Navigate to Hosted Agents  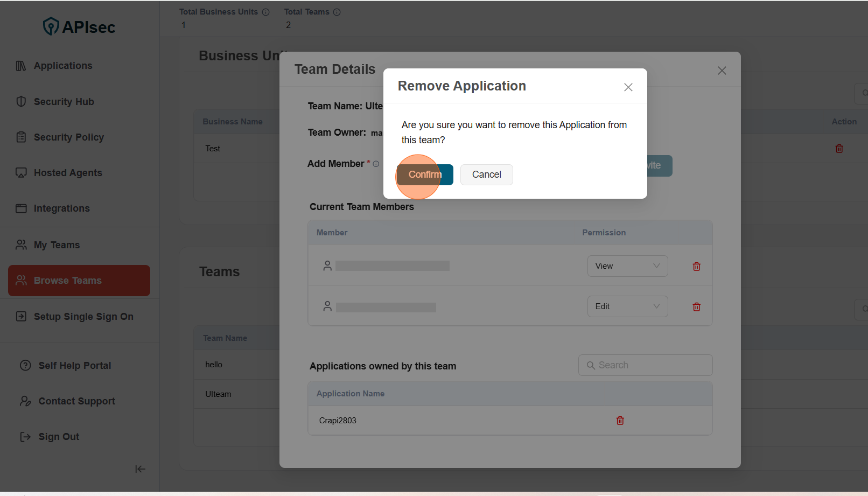point(68,173)
